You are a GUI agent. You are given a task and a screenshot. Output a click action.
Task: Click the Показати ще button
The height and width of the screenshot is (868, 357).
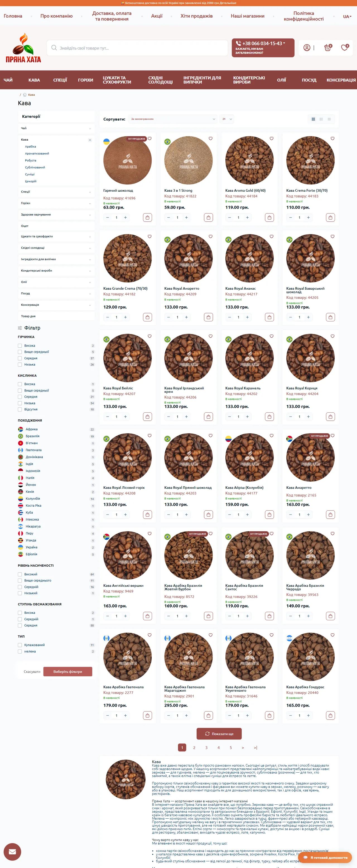(x=219, y=734)
